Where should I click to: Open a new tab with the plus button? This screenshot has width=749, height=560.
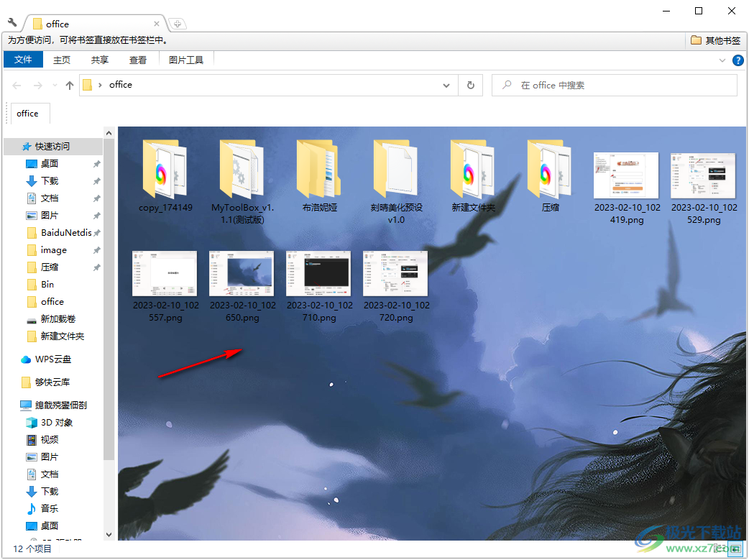[178, 24]
